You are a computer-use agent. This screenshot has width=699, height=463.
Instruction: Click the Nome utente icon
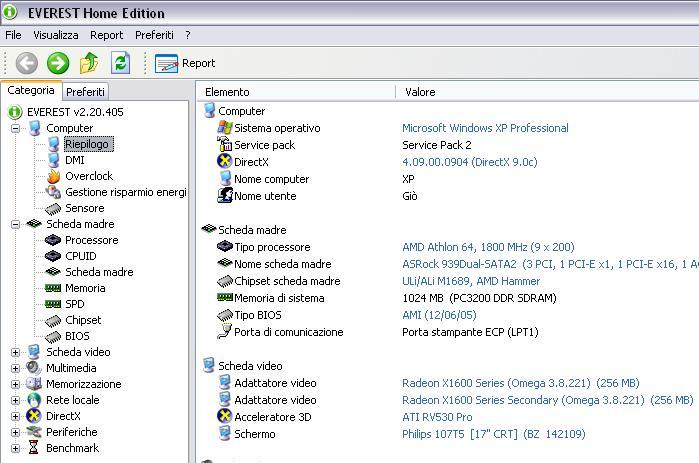click(225, 195)
